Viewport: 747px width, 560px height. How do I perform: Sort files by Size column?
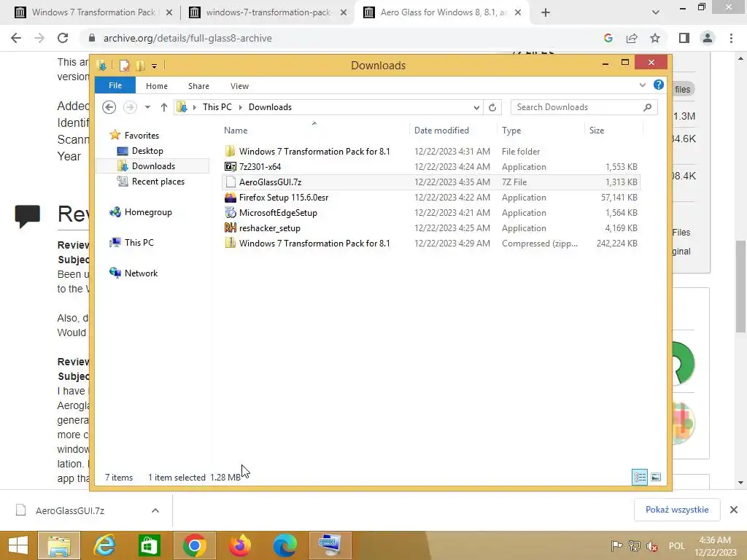pos(597,131)
